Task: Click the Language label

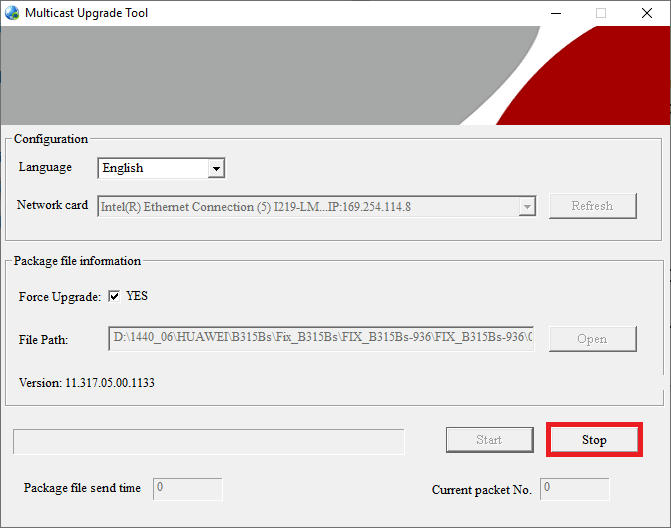Action: (x=45, y=167)
